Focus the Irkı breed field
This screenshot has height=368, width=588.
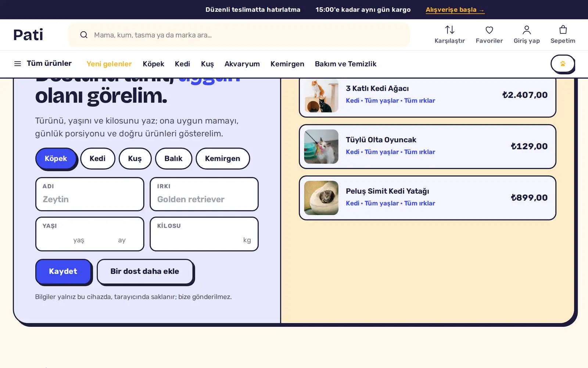[x=204, y=194]
